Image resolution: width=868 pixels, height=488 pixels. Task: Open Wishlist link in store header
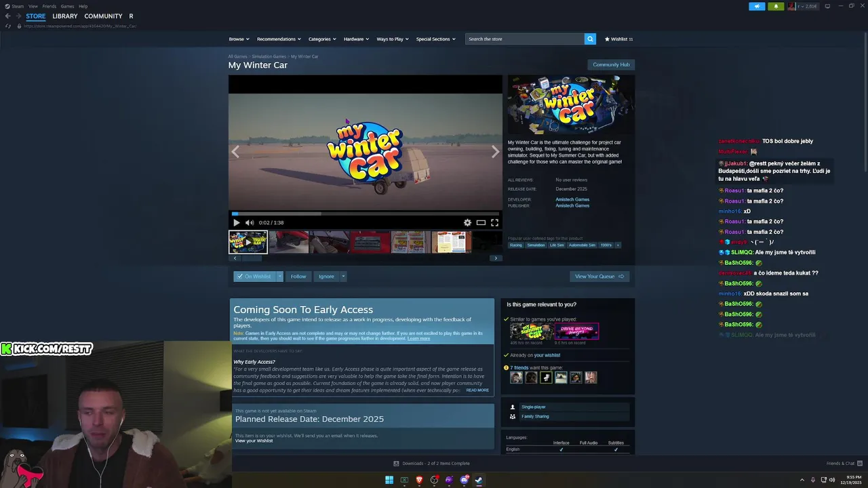618,39
